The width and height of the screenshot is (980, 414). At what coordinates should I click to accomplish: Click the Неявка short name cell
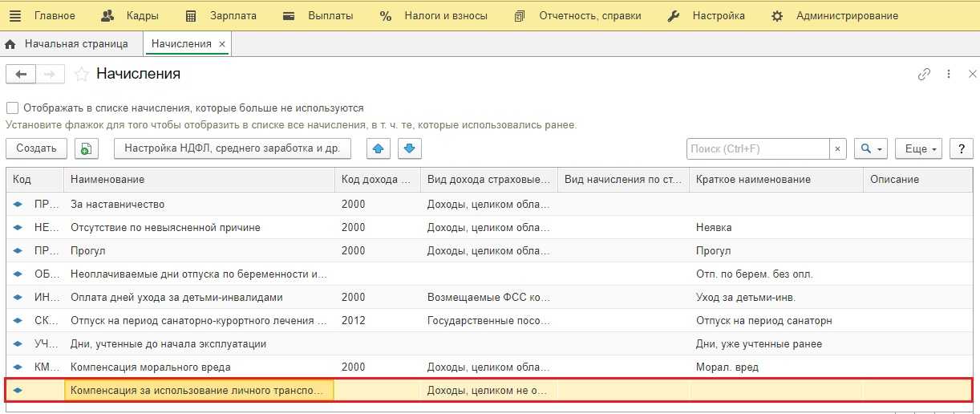click(x=775, y=227)
